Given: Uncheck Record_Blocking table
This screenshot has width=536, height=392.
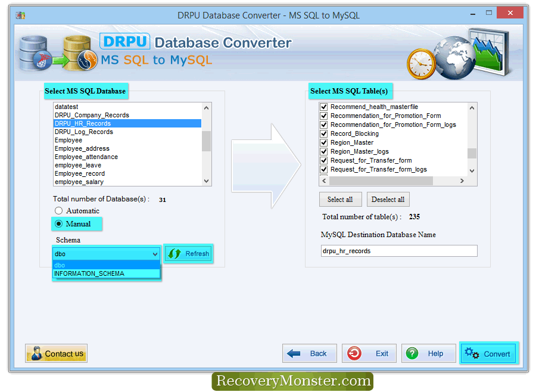Looking at the screenshot, I should 324,133.
